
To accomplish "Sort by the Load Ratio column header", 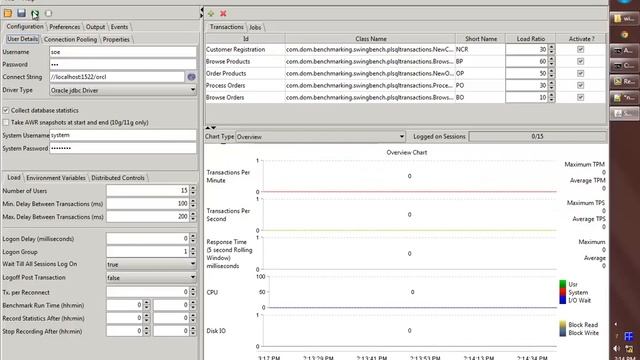I will coord(531,39).
